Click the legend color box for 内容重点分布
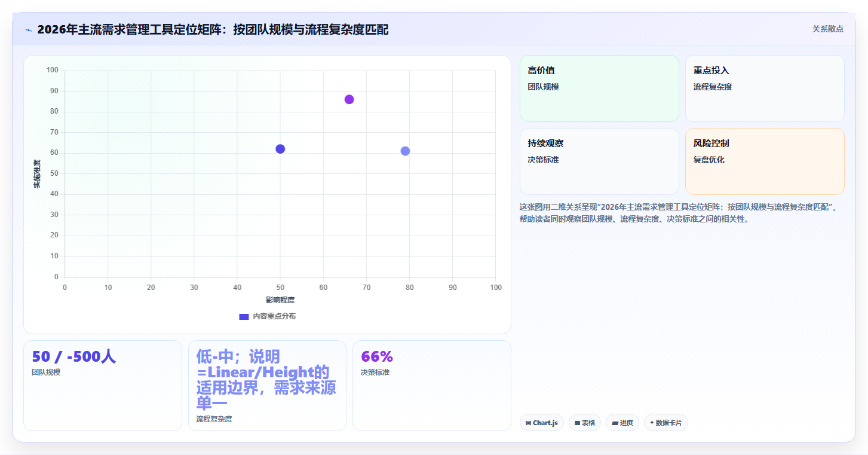 tap(244, 316)
